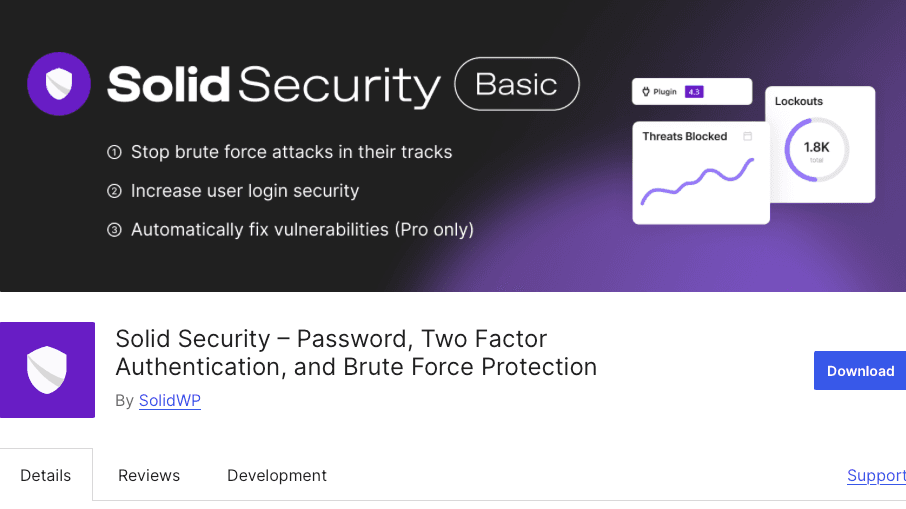This screenshot has height=509, width=906.
Task: Click the plugin title heading text
Action: click(x=356, y=352)
